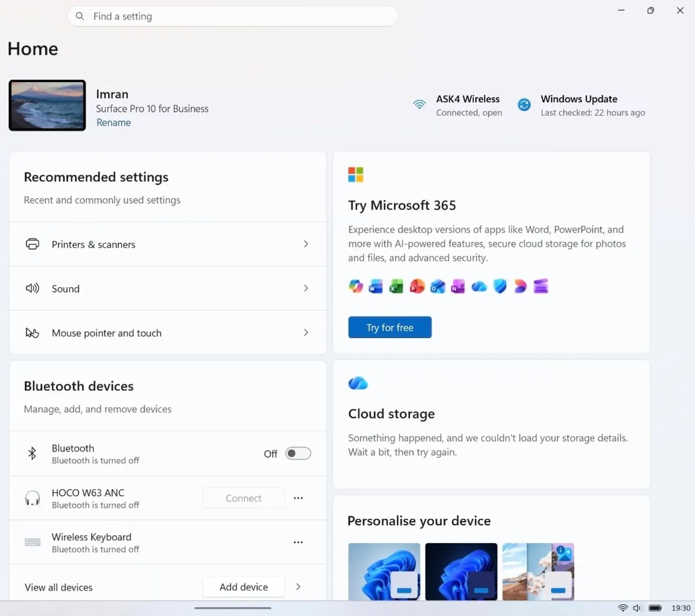The height and width of the screenshot is (616, 695).
Task: Click the Add device button
Action: coord(243,586)
